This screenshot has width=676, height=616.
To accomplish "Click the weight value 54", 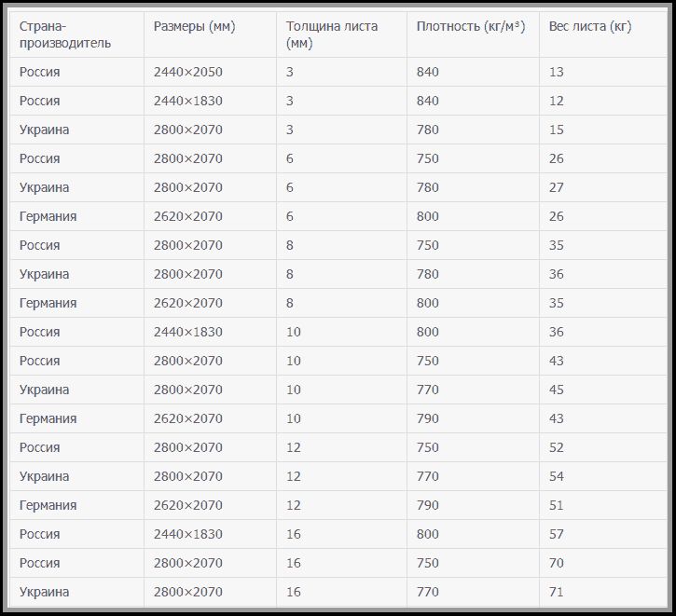I will point(557,476).
